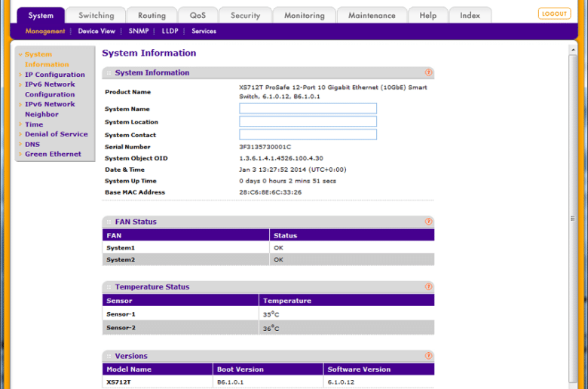The height and width of the screenshot is (389, 588).
Task: Switch to the Maintenance tab
Action: (372, 15)
